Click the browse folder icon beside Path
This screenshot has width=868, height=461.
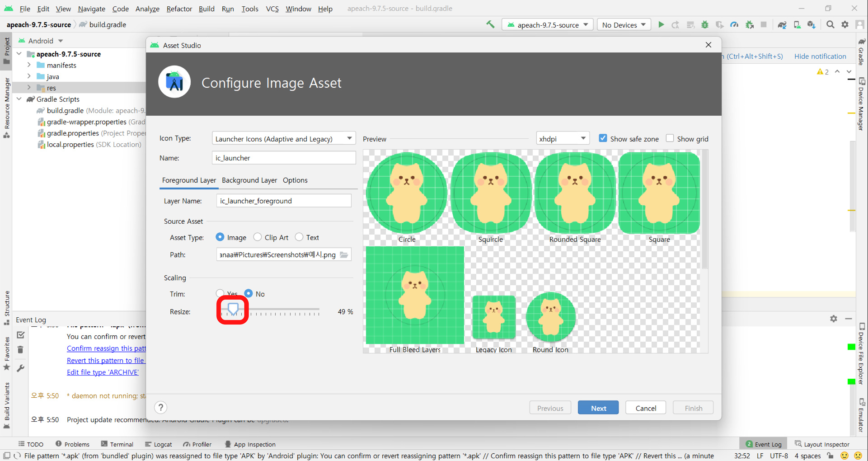click(x=344, y=255)
